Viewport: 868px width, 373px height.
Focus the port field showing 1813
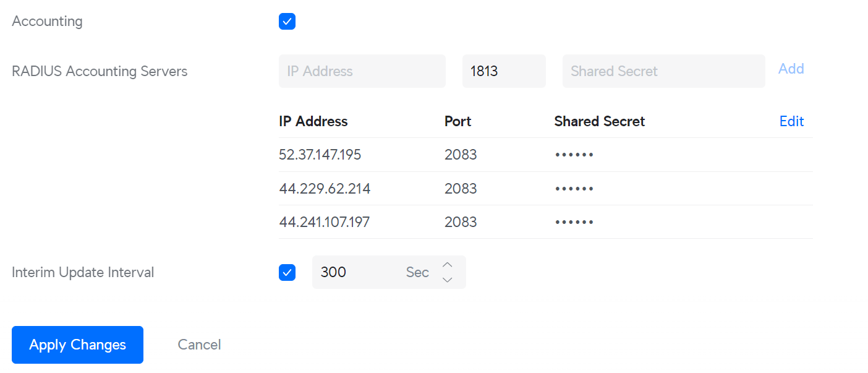pos(503,71)
